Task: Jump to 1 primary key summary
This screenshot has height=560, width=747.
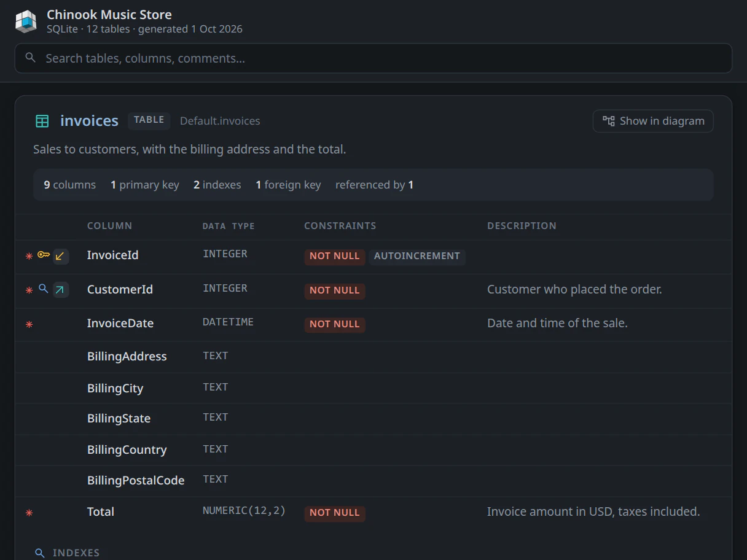Action: (145, 185)
